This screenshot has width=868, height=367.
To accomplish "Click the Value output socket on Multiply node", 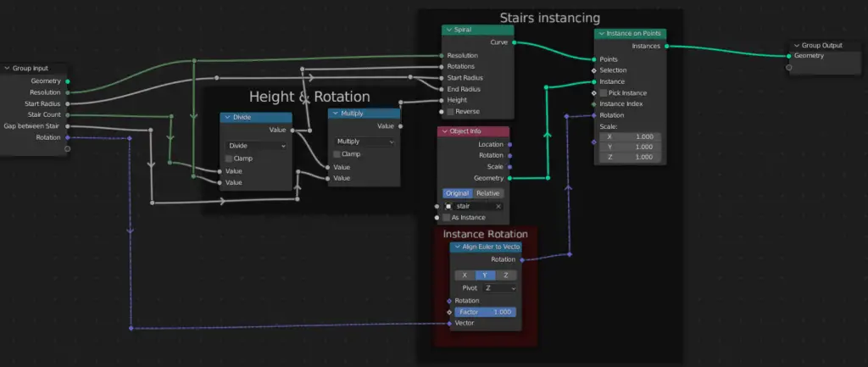I will pos(400,126).
